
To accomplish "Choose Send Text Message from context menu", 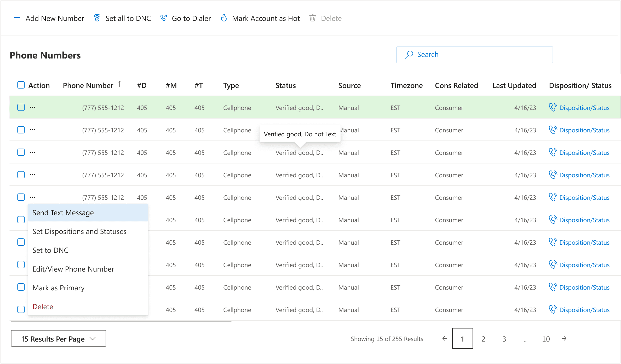I will pos(63,213).
